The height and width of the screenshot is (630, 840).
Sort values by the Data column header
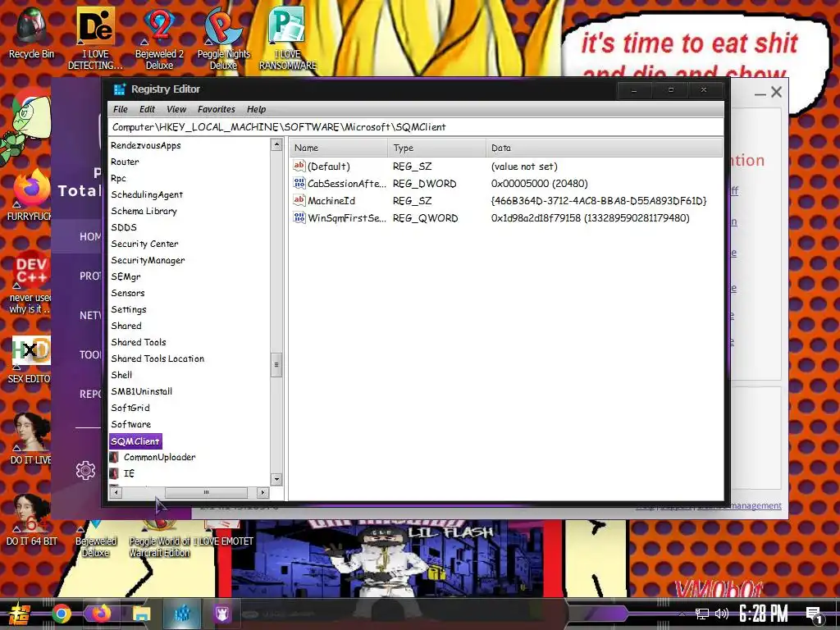[x=605, y=148]
